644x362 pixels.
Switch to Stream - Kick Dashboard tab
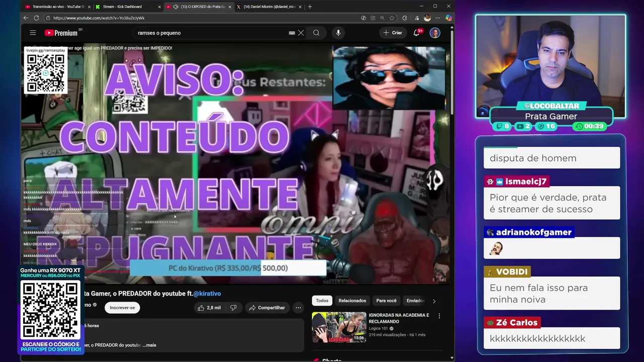(x=128, y=7)
